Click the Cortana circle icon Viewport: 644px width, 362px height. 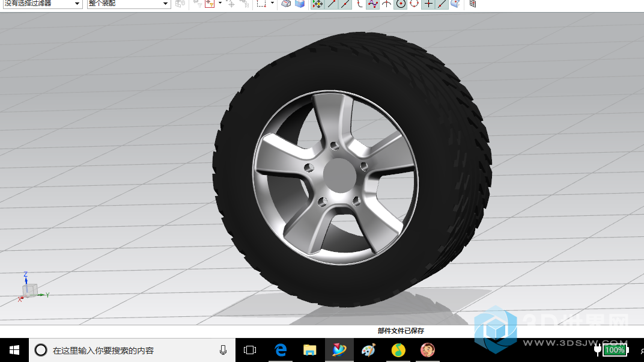pos(41,350)
